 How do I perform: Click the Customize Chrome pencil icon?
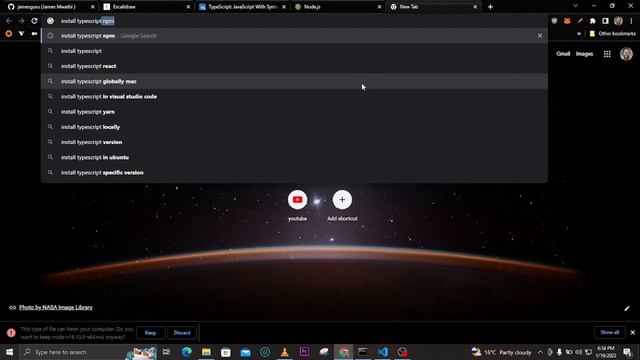(627, 308)
